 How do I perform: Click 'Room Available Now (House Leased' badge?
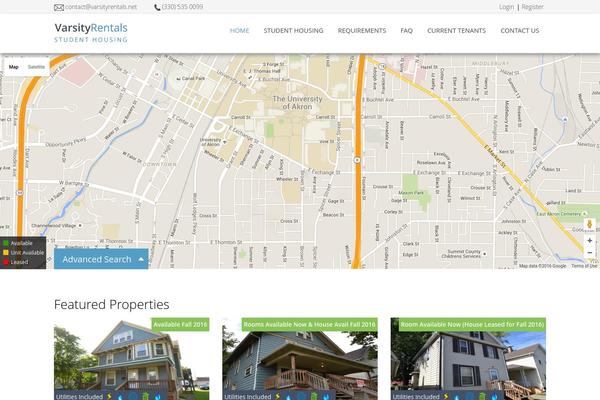coord(472,325)
